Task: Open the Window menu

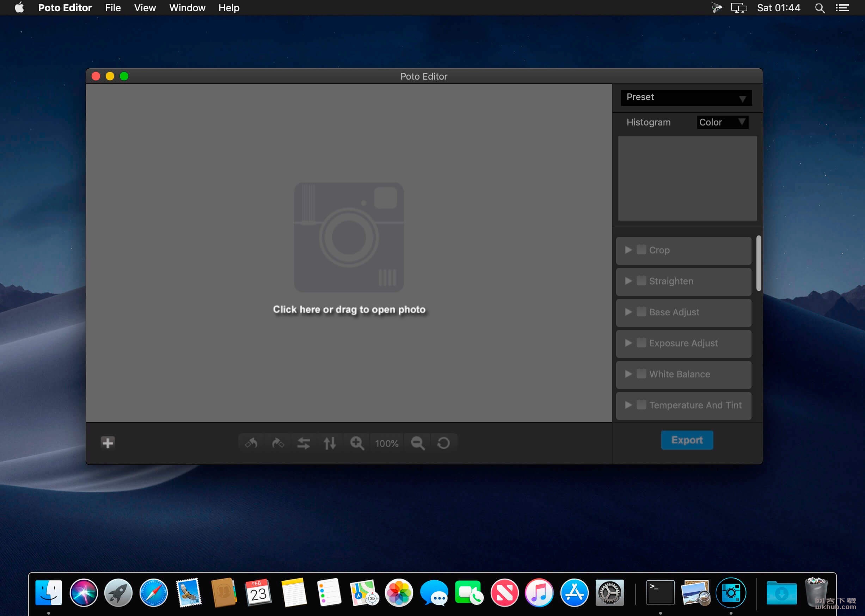Action: [187, 8]
